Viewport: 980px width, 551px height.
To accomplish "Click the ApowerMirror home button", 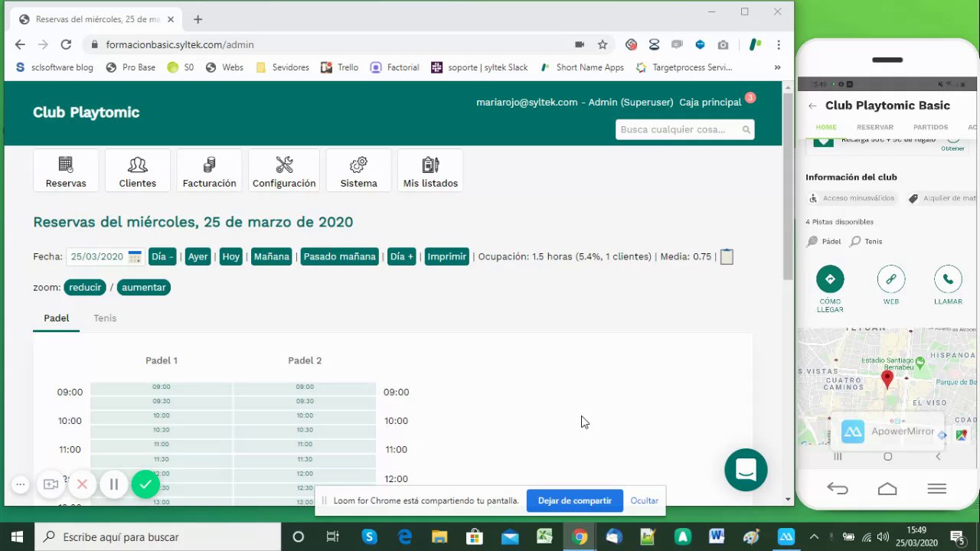I will coord(887,489).
